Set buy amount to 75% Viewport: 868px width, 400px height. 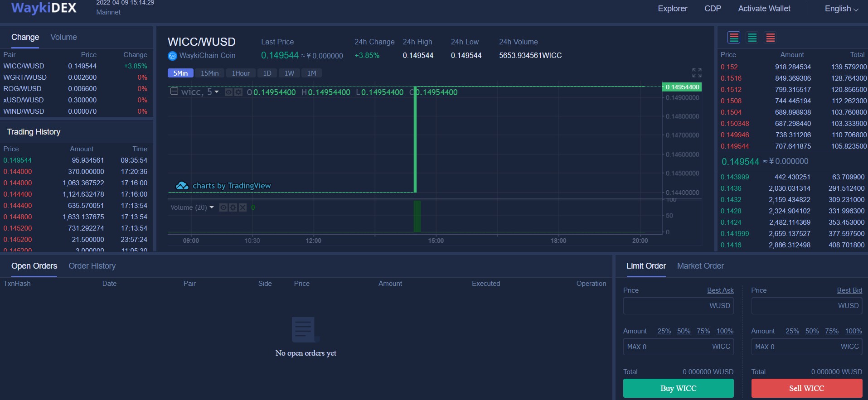[703, 331]
